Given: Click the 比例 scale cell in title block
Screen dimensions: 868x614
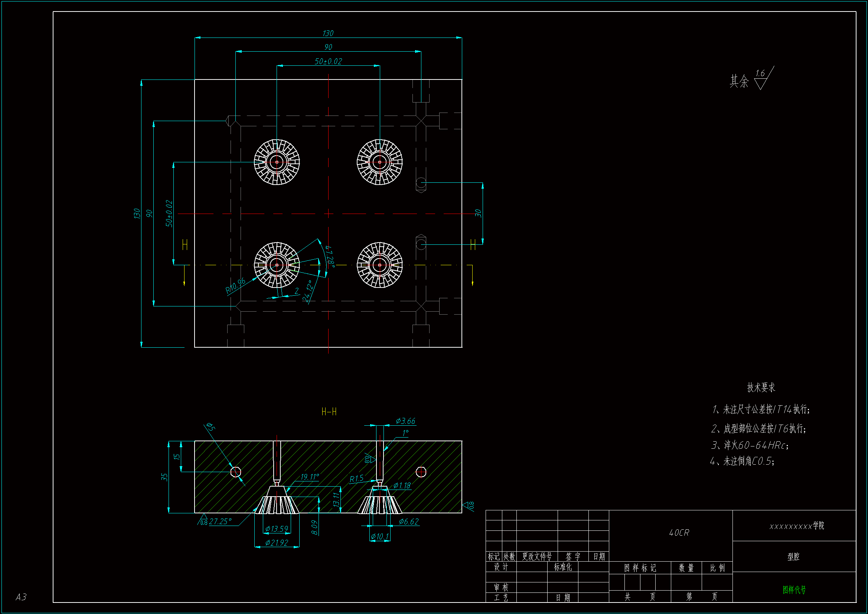Looking at the screenshot, I should [x=717, y=568].
